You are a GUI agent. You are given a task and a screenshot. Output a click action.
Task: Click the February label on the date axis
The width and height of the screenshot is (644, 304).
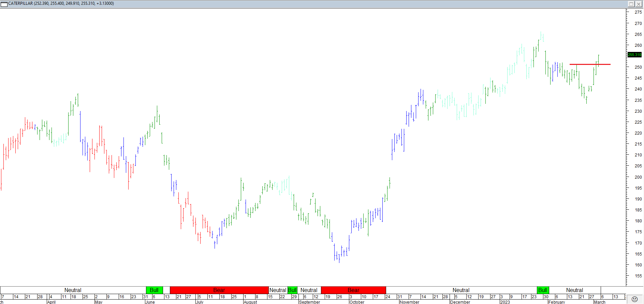[557, 302]
